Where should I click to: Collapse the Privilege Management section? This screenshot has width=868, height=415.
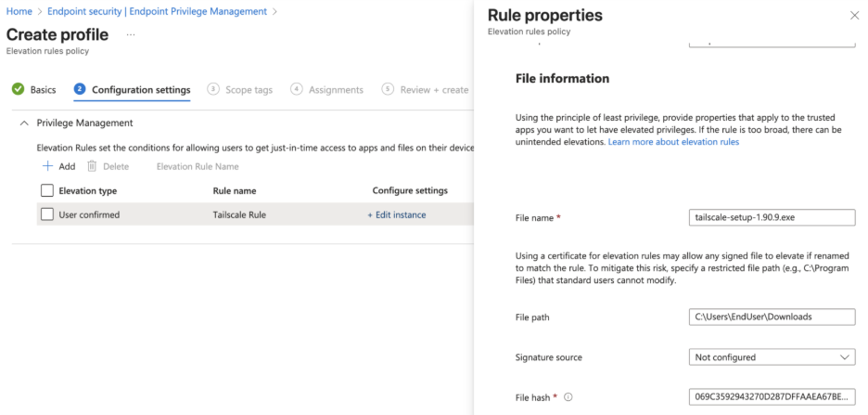tap(23, 123)
